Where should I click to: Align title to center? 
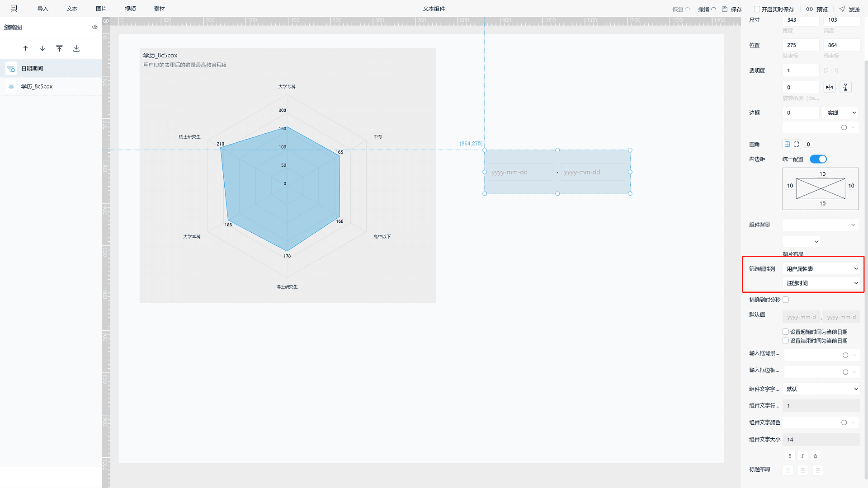pos(802,470)
